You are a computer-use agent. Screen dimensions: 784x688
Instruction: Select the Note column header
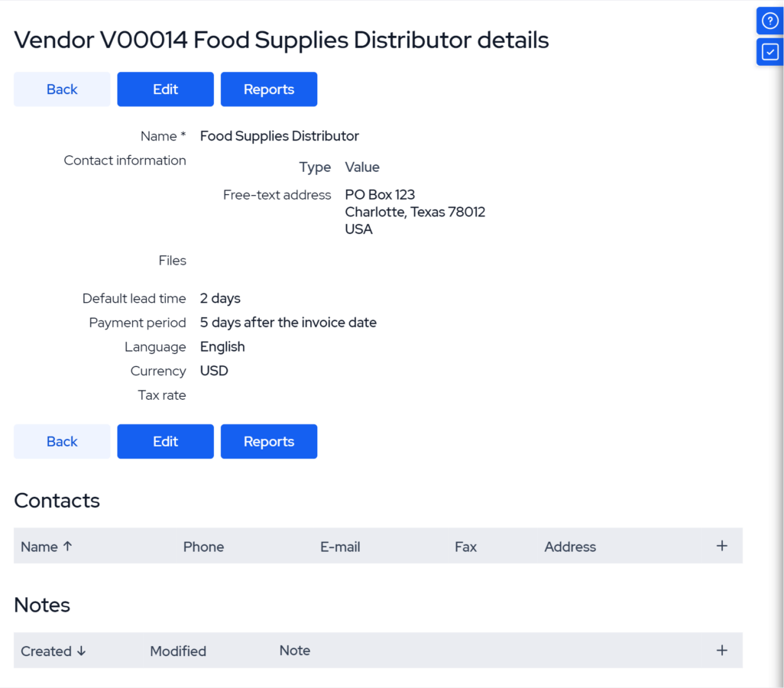(x=294, y=651)
